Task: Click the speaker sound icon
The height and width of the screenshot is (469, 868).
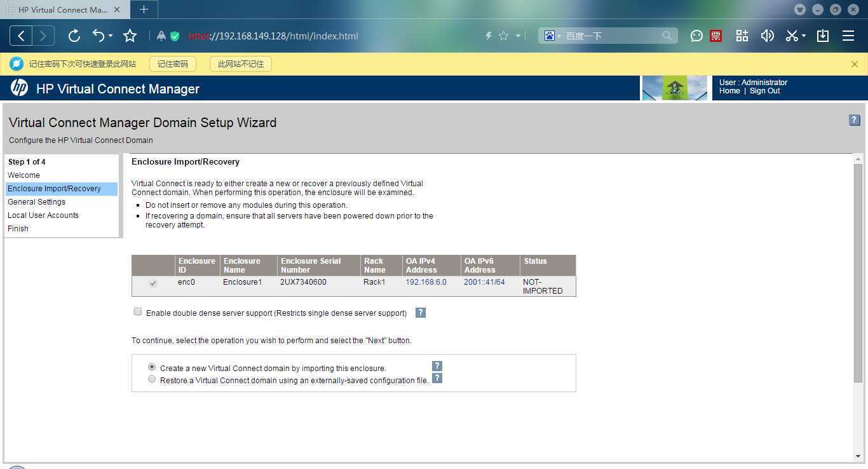Action: 768,36
